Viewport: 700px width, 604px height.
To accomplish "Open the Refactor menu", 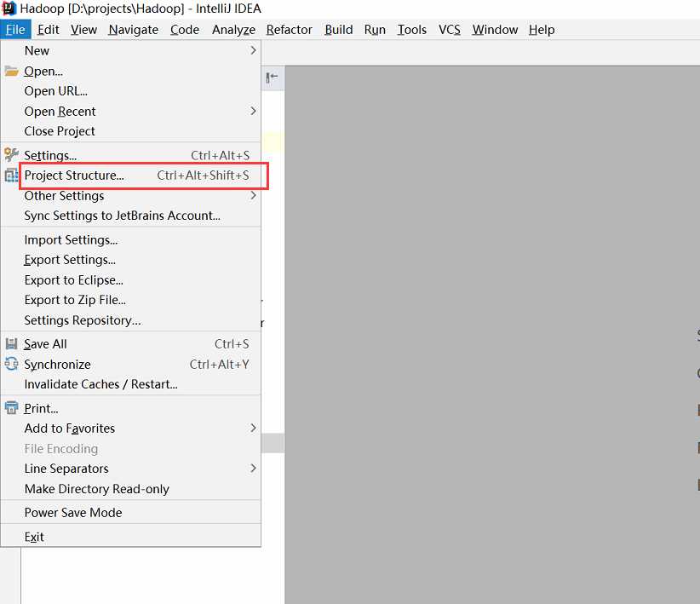I will (290, 30).
